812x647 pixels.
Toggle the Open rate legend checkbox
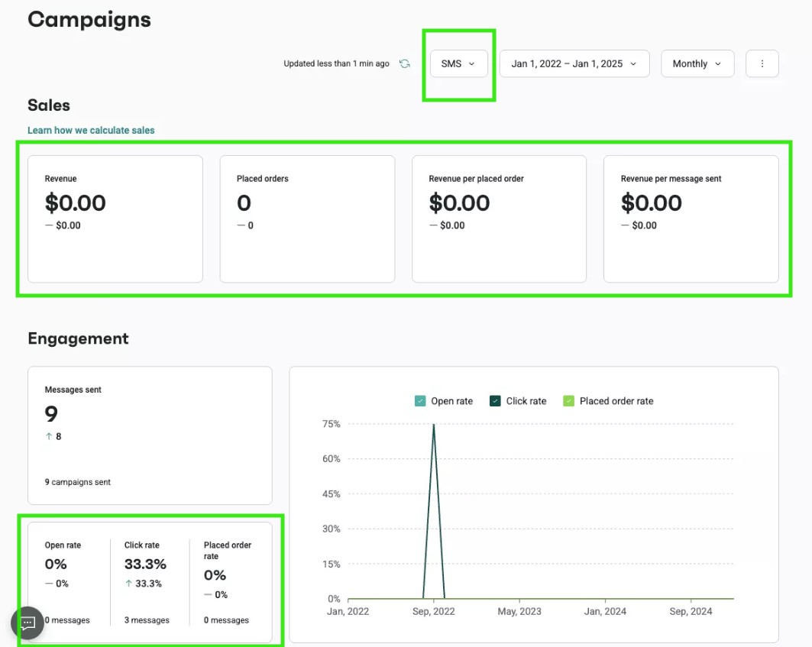[x=420, y=401]
